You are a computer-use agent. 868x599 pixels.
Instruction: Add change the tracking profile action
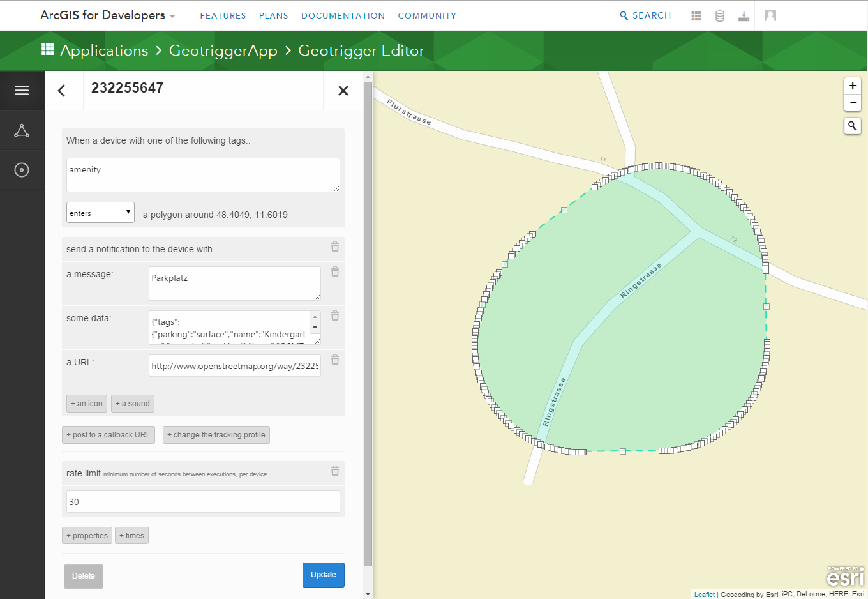pyautogui.click(x=216, y=435)
